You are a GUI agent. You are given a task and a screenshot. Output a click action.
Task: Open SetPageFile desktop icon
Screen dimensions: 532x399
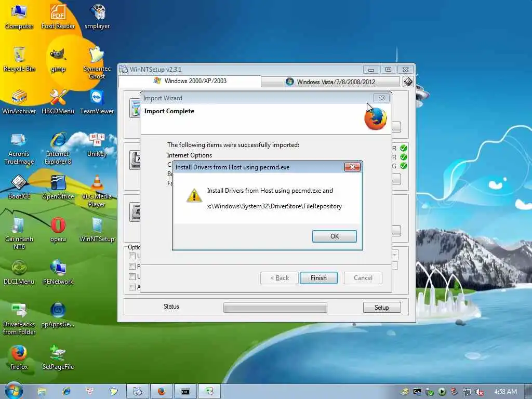(x=58, y=357)
